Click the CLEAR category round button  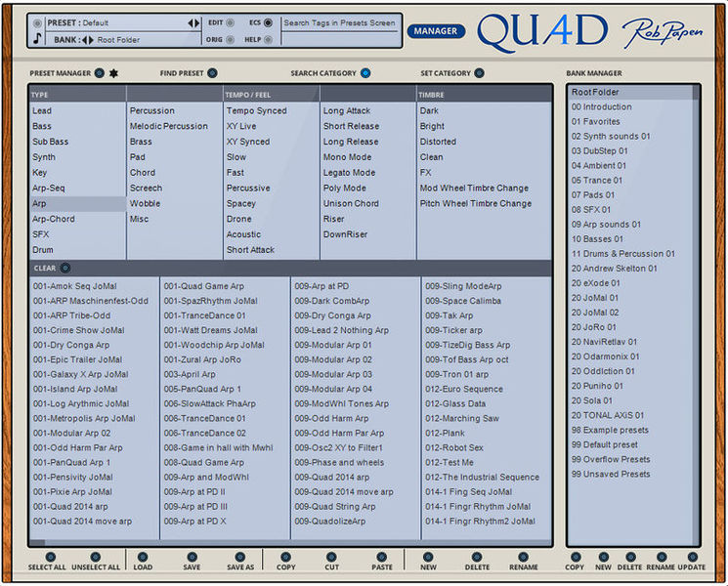pyautogui.click(x=65, y=268)
